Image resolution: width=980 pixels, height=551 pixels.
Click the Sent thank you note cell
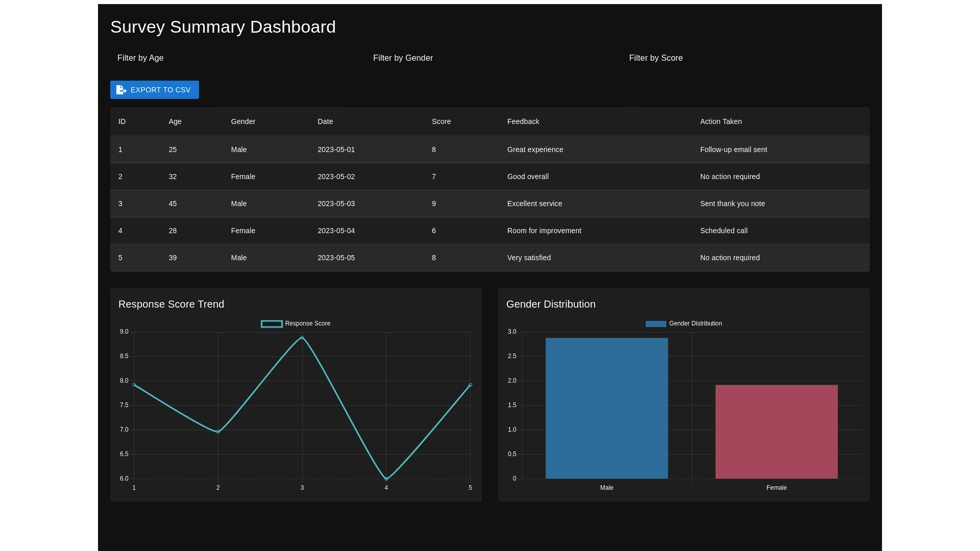(732, 204)
